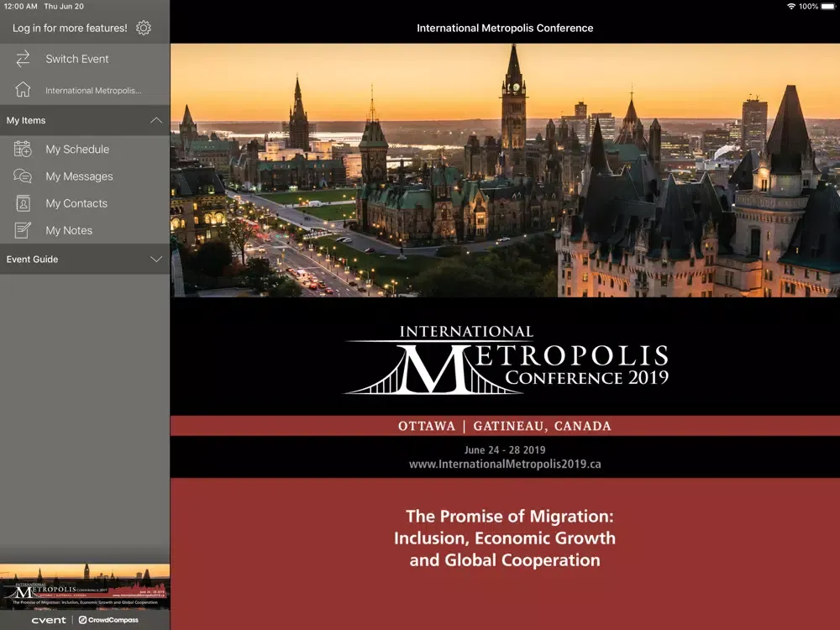Open My Schedule

click(85, 149)
